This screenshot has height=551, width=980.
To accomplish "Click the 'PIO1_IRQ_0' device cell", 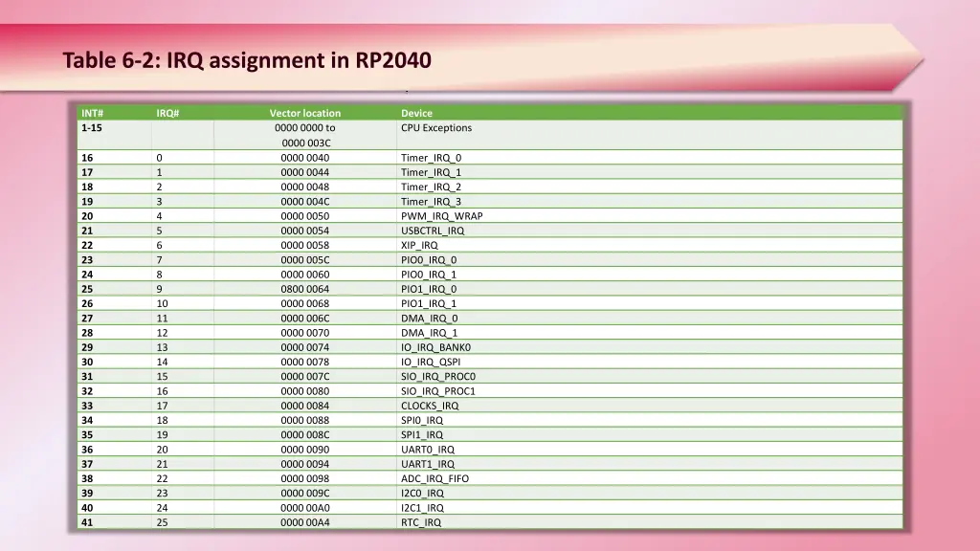I will (429, 289).
